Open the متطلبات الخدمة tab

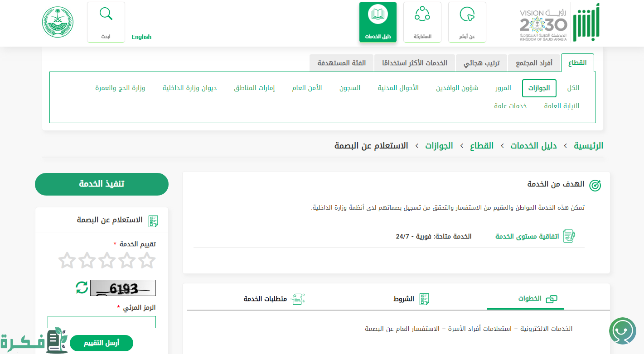tap(274, 299)
